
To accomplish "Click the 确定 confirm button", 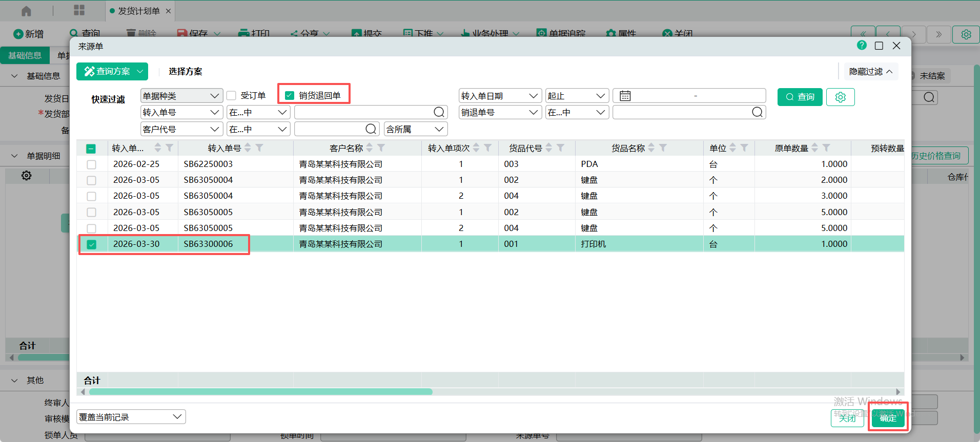I will pyautogui.click(x=888, y=418).
